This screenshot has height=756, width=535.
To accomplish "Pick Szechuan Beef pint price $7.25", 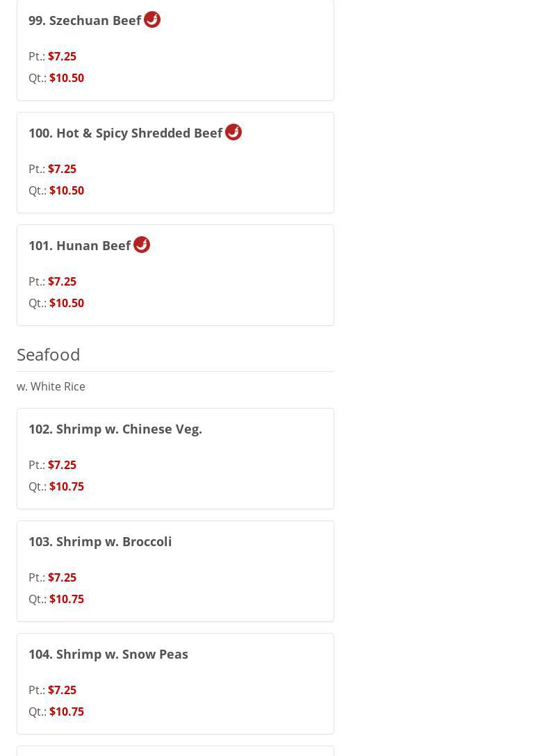I will coord(62,56).
